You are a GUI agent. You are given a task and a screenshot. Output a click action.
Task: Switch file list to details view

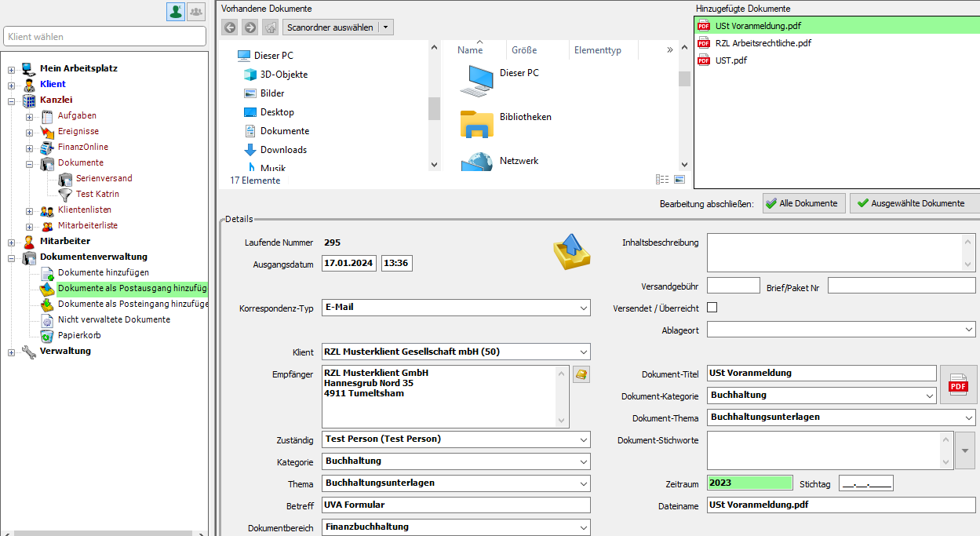662,180
